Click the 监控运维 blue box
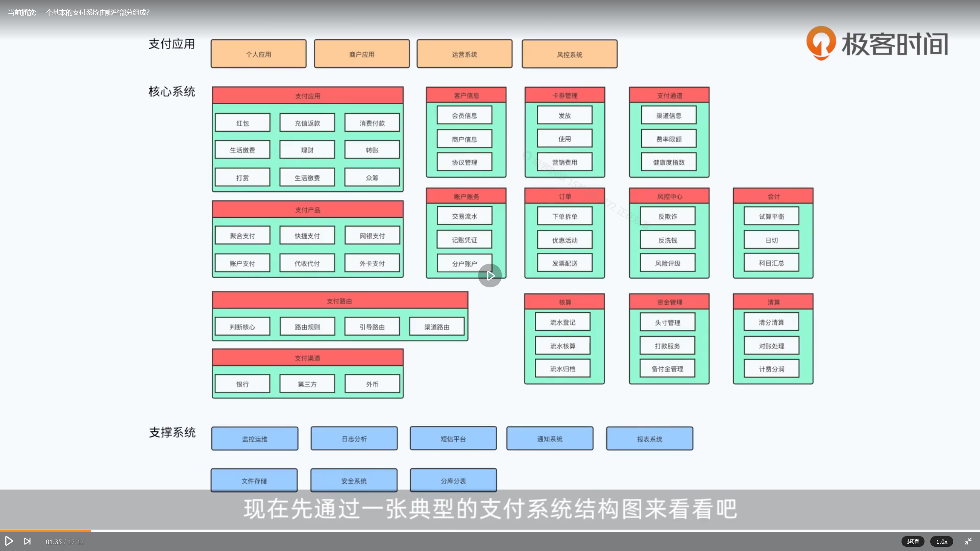Screen dimensions: 980x551 click(x=255, y=439)
